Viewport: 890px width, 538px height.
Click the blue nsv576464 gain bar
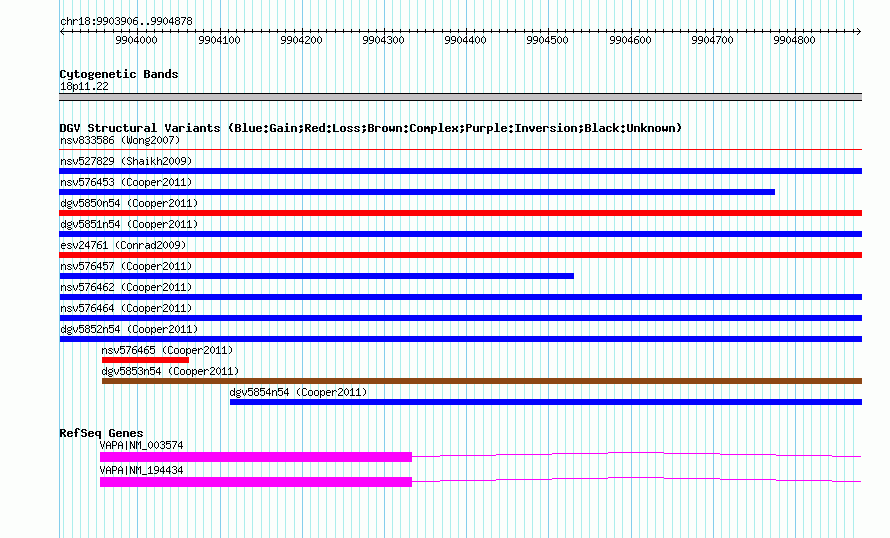(460, 318)
